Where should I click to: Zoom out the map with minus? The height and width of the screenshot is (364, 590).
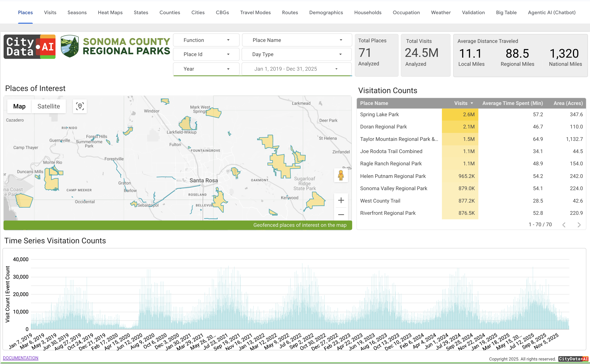point(341,215)
